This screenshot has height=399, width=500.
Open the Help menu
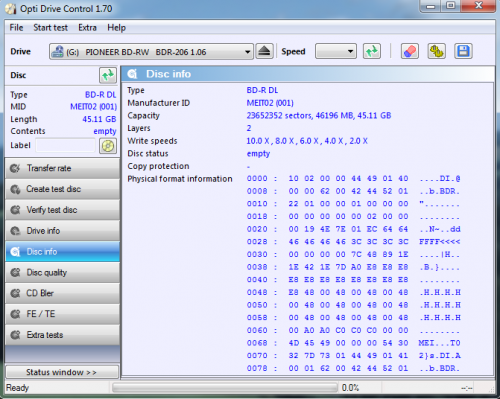116,28
